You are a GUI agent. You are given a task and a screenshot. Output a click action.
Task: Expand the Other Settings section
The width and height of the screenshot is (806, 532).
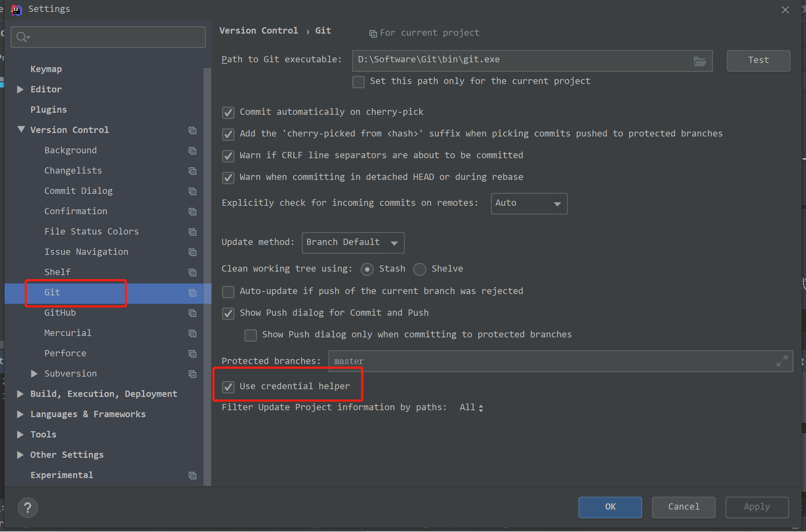tap(20, 455)
